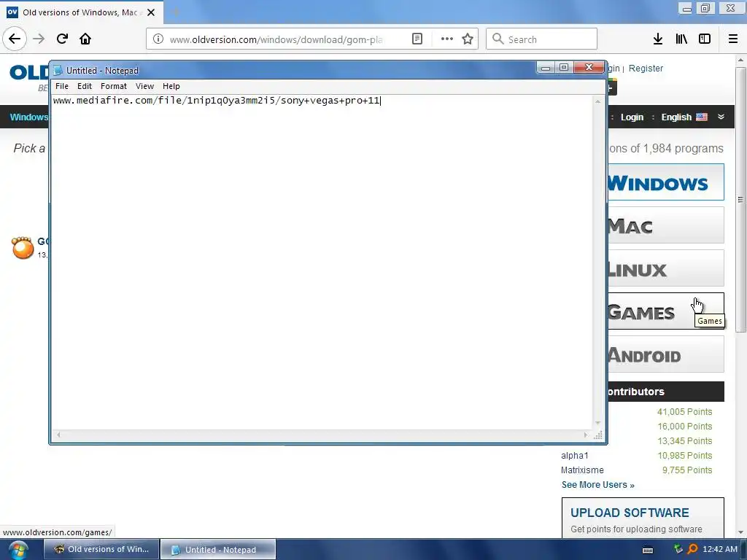
Task: Open the Notepad Edit menu
Action: (x=85, y=86)
